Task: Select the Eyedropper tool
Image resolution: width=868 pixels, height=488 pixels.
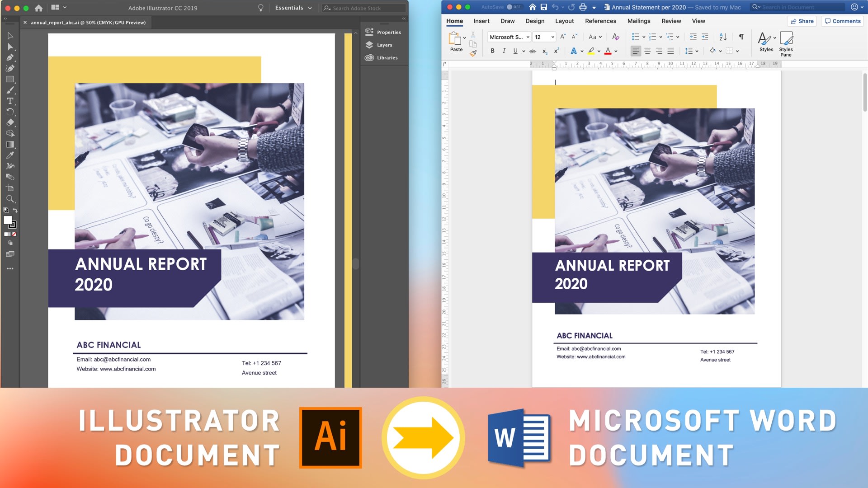Action: tap(10, 155)
